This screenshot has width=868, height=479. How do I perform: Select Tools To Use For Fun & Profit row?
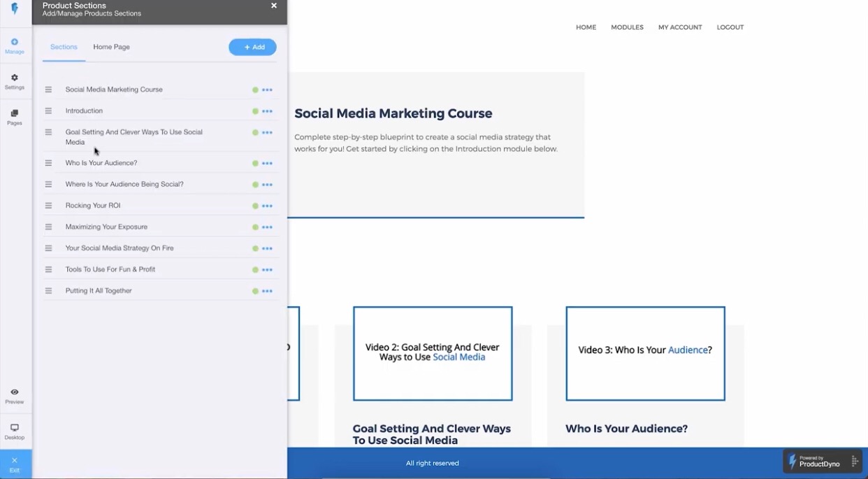[161, 269]
